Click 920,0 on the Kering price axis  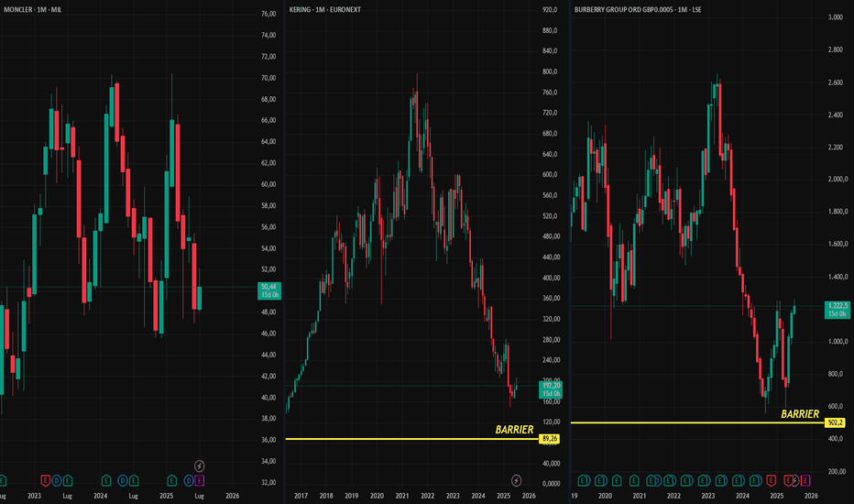pyautogui.click(x=550, y=10)
